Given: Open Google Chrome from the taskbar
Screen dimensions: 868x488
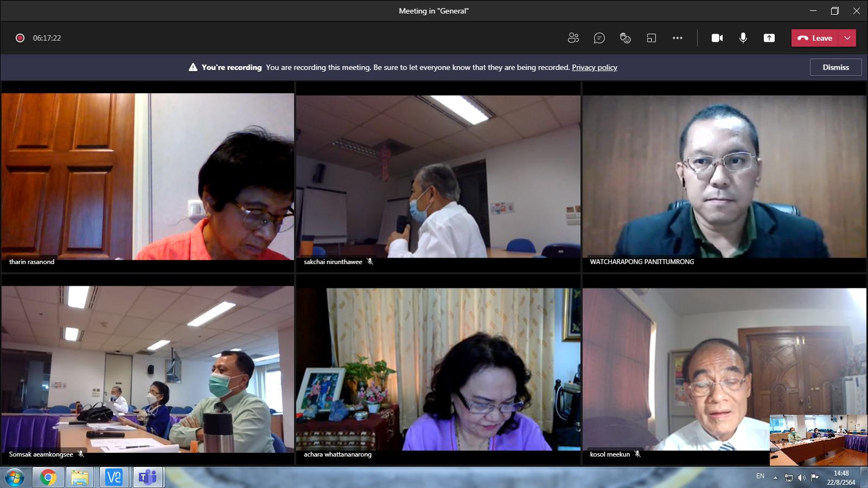Looking at the screenshot, I should pyautogui.click(x=48, y=477).
